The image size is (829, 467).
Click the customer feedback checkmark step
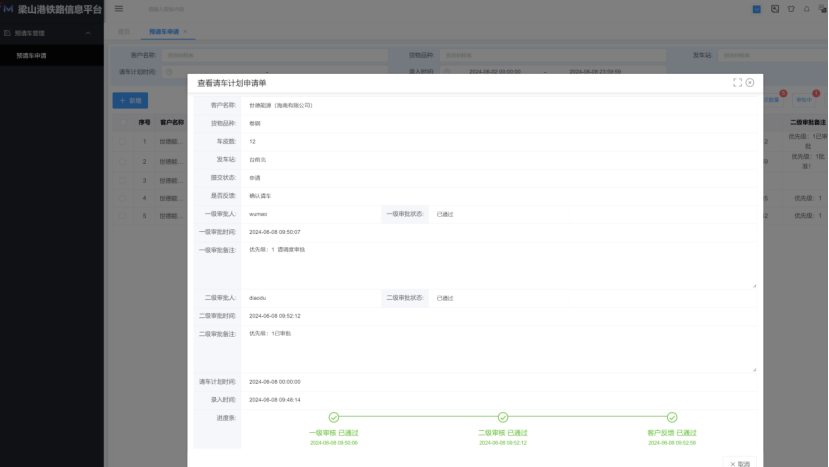(672, 417)
